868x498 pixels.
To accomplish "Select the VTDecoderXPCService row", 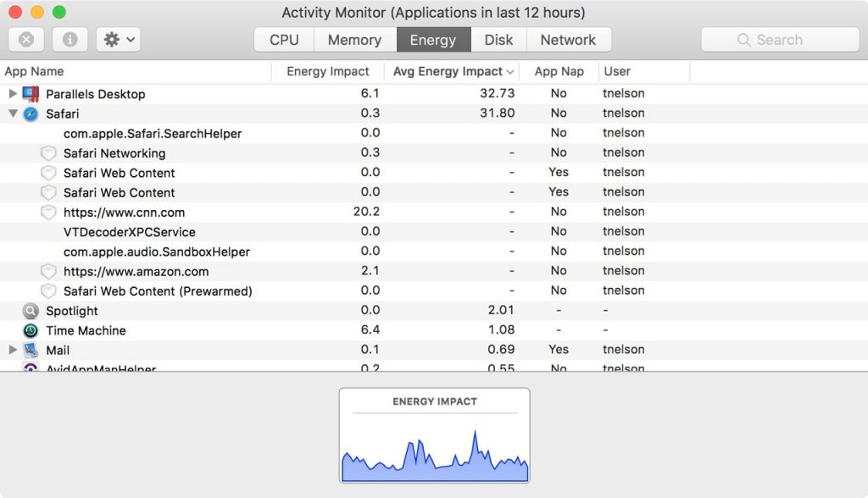I will pyautogui.click(x=434, y=232).
